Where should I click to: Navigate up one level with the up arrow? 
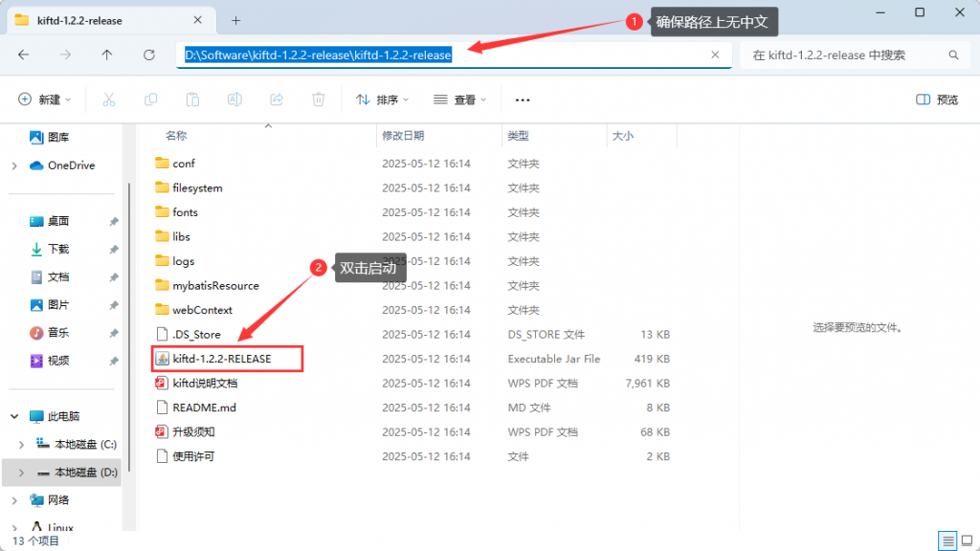[x=106, y=55]
